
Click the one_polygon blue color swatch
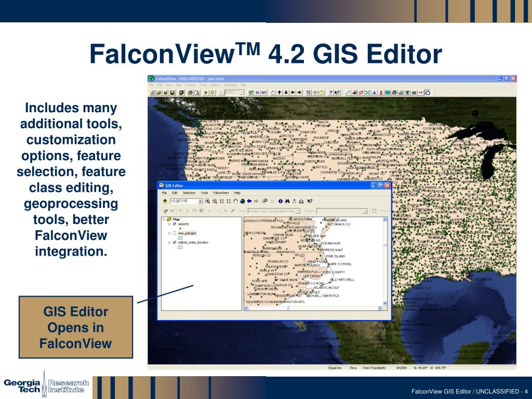180,238
